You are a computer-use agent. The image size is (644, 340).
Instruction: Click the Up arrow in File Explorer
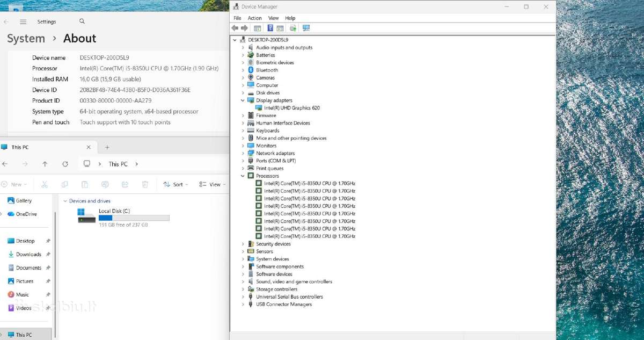tap(45, 164)
